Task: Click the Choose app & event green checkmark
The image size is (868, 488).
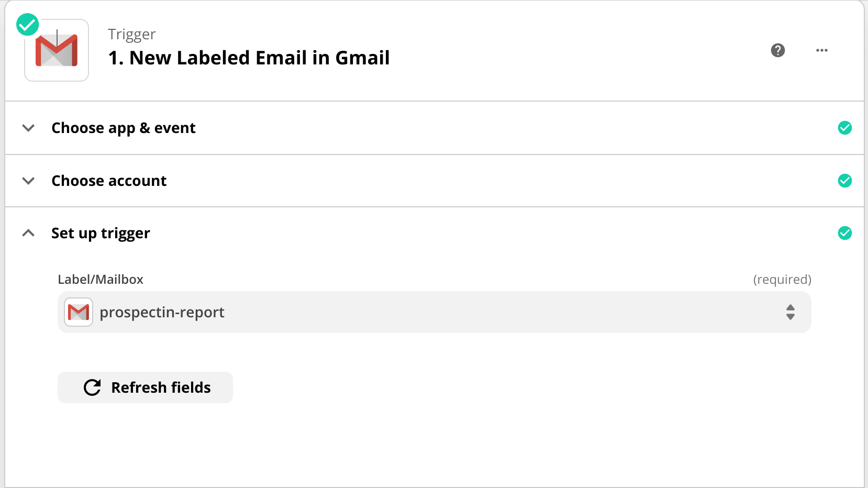Action: [x=844, y=128]
